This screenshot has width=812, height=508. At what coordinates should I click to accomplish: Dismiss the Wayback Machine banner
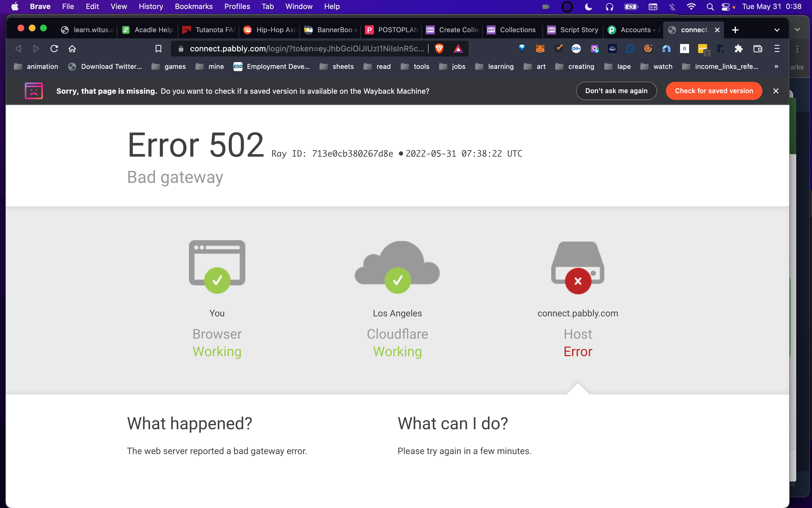click(775, 91)
